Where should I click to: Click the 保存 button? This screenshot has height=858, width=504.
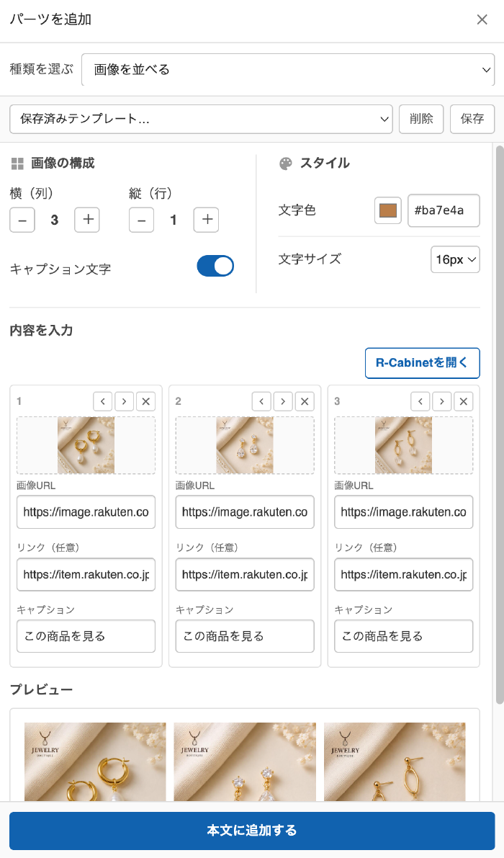[x=472, y=119]
